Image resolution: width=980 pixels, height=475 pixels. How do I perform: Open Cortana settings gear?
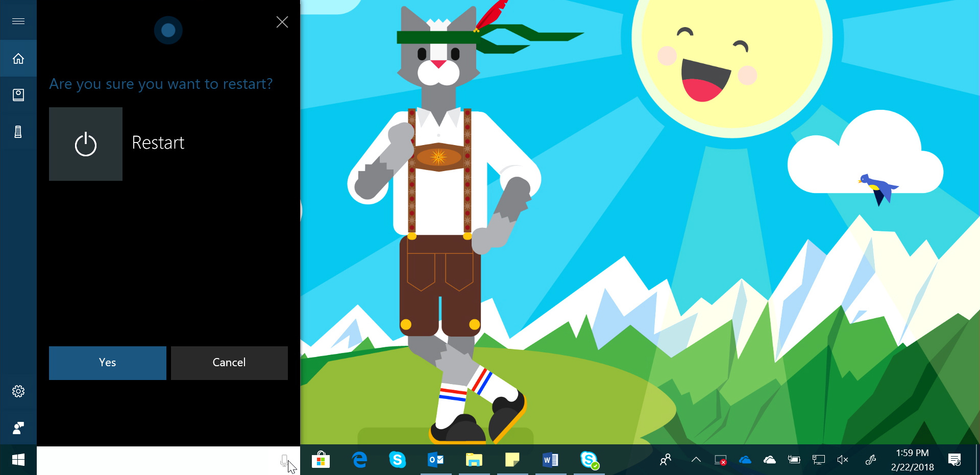click(x=18, y=391)
